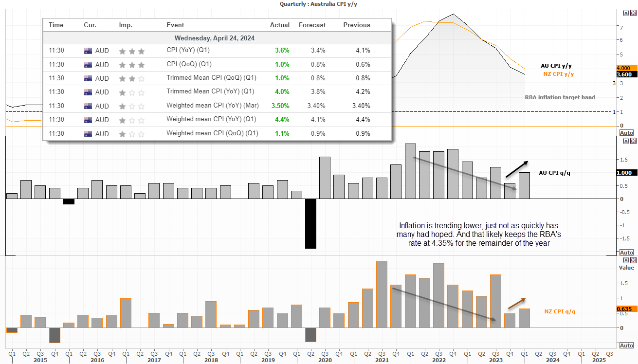
Task: Open the Weighted mean CPI (YoY) (Mar) event
Action: click(x=213, y=106)
